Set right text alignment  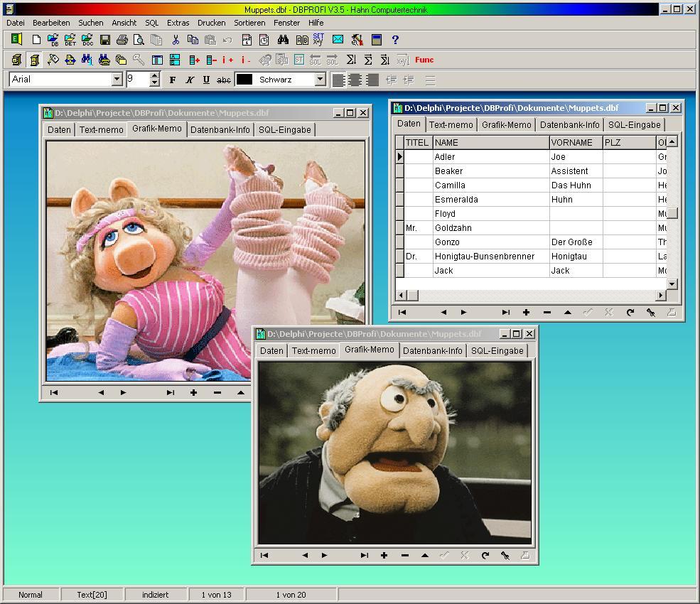pos(372,80)
